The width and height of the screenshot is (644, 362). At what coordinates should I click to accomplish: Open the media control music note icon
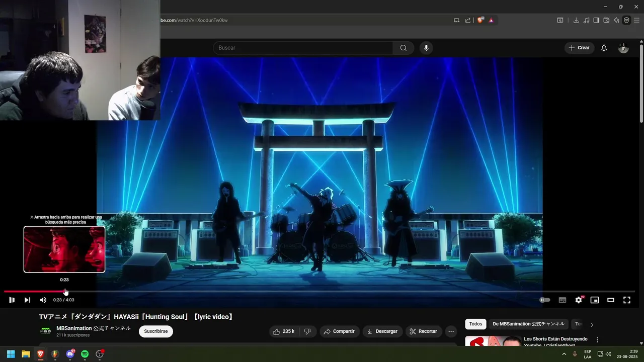coord(586,20)
